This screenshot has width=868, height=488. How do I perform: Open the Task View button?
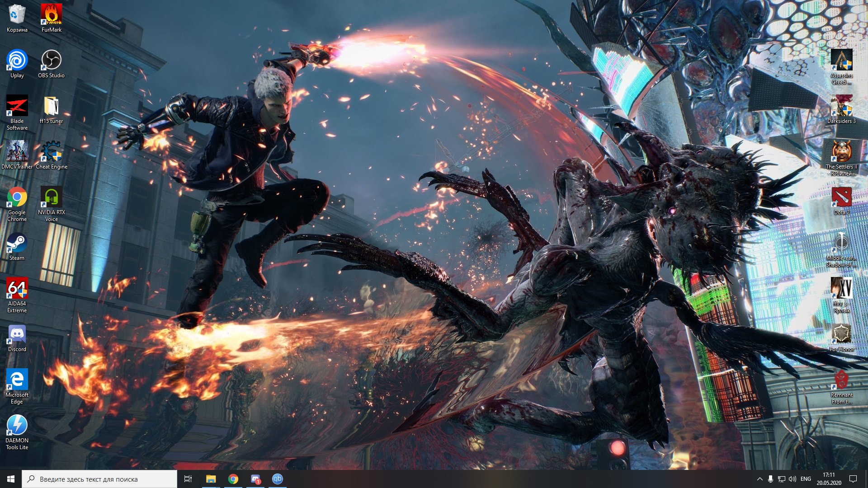pos(188,479)
